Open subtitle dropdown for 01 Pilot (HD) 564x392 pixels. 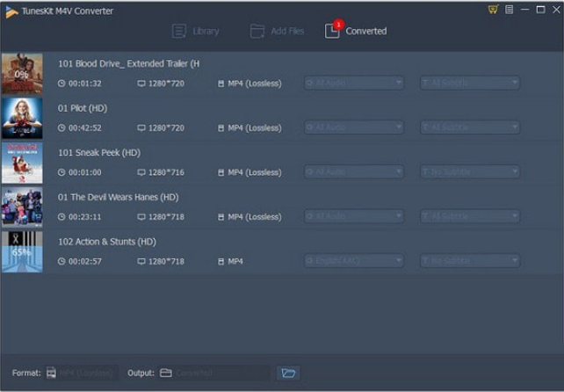point(470,127)
